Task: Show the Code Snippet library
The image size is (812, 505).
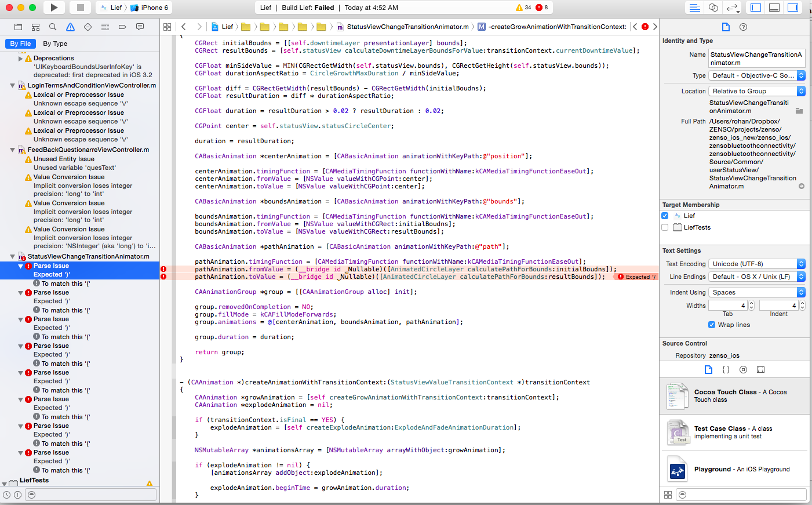Action: pyautogui.click(x=726, y=369)
